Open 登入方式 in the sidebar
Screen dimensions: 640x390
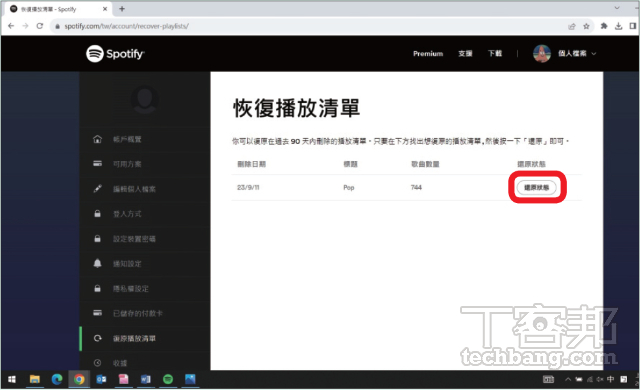point(144,214)
